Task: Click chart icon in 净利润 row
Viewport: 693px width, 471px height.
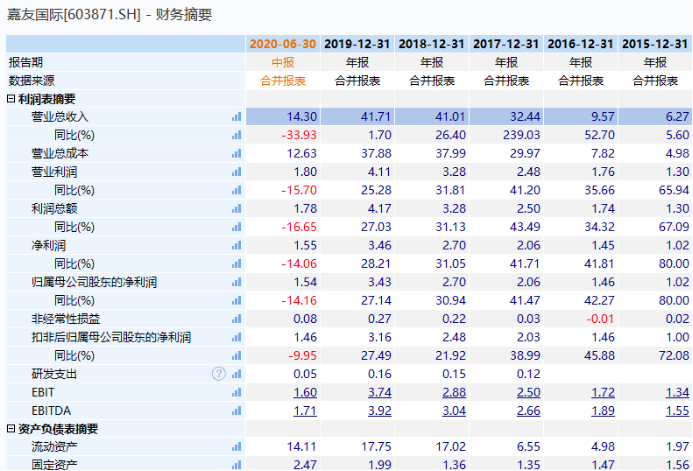Action: pyautogui.click(x=237, y=246)
